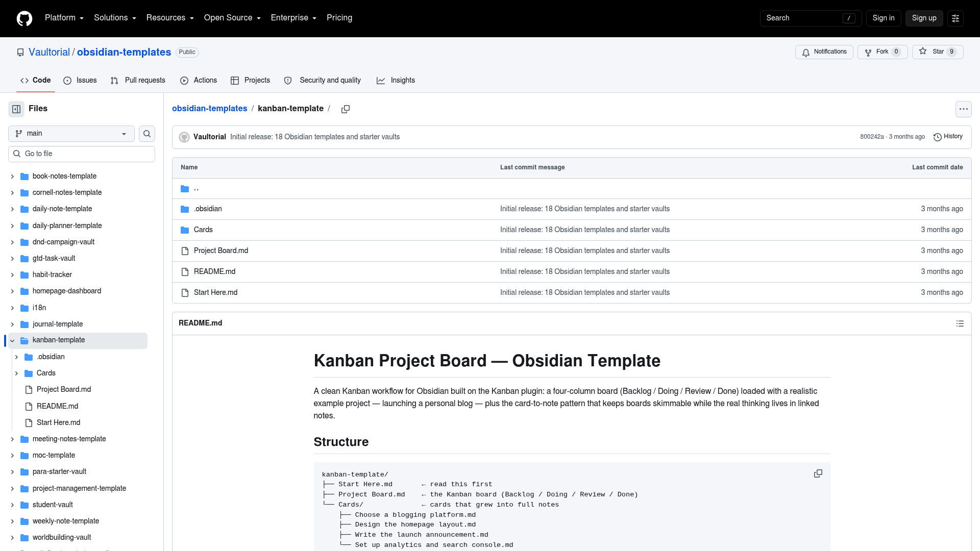Viewport: 980px width, 551px height.
Task: Select README.md in file tree
Action: [x=57, y=407]
